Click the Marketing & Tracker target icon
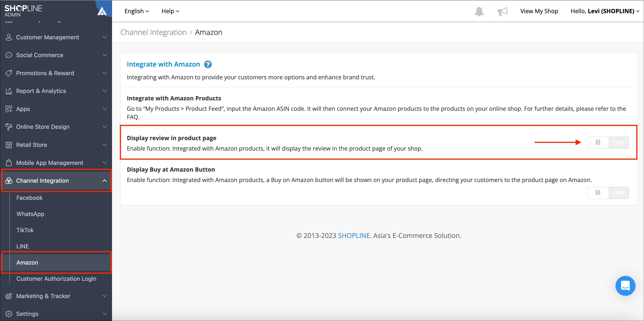Screen dimensions: 644x321 (9, 296)
